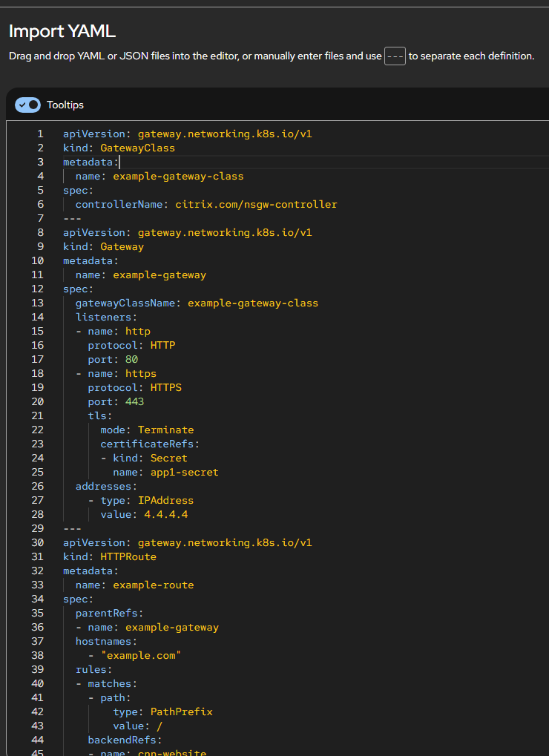Click the 'app1-secret' secret name
Image resolution: width=549 pixels, height=756 pixels.
[x=184, y=472]
